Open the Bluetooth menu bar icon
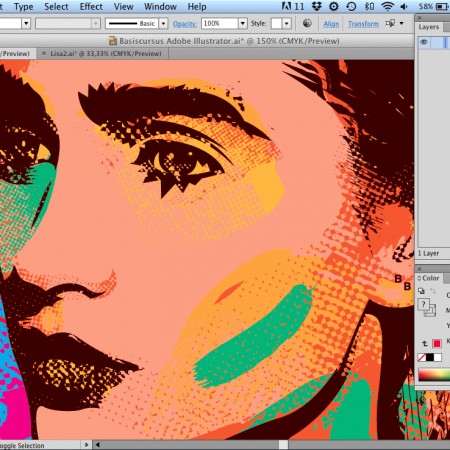 click(x=369, y=6)
